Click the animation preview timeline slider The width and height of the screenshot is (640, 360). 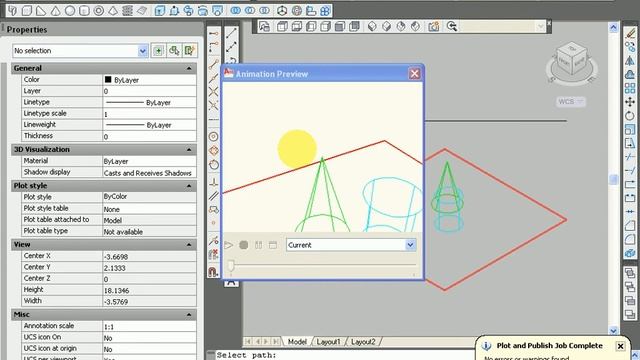(231, 265)
